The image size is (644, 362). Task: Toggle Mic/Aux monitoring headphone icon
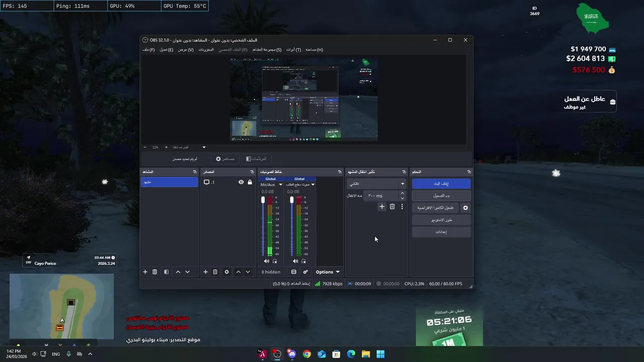point(275,261)
